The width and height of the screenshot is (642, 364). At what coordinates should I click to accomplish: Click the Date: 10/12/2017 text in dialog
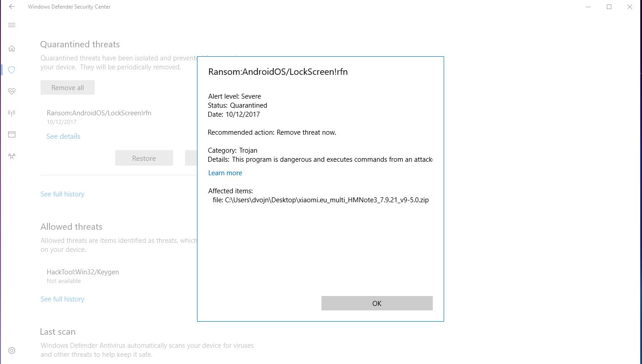point(234,114)
